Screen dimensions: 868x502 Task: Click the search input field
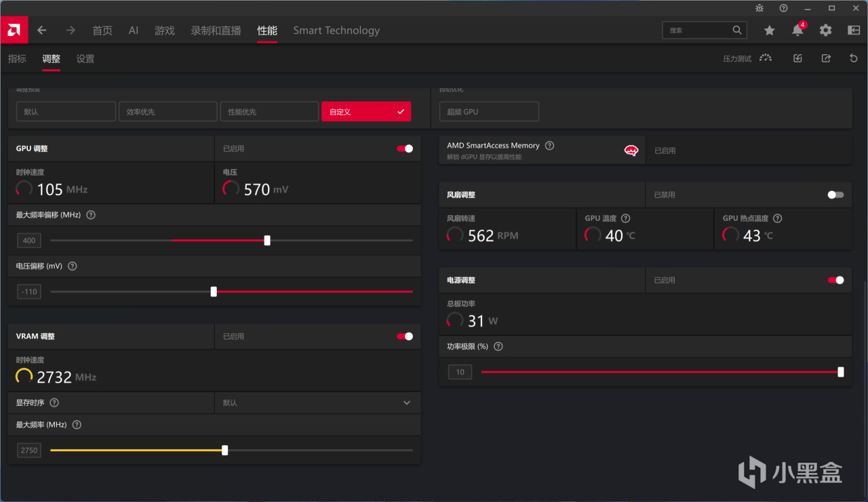(705, 30)
